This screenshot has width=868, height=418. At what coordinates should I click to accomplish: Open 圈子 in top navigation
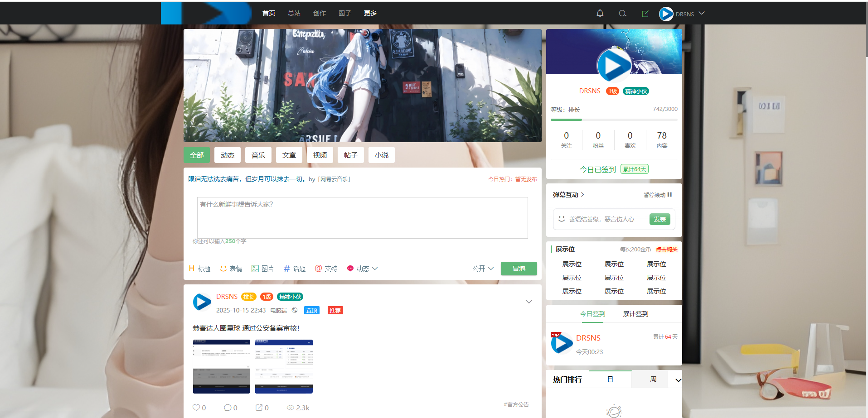coord(344,13)
